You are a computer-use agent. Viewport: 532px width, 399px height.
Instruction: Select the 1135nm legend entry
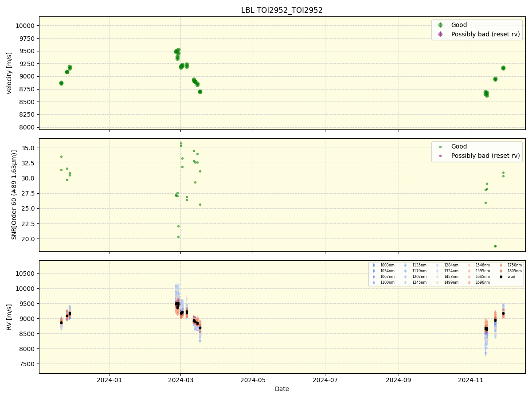click(415, 265)
